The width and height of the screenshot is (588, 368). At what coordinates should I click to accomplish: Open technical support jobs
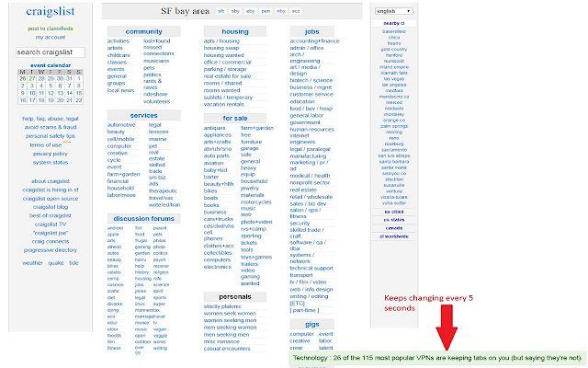click(x=311, y=268)
